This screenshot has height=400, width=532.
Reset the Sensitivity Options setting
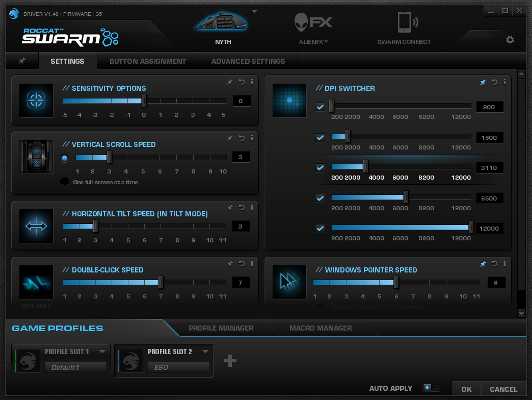tap(242, 82)
